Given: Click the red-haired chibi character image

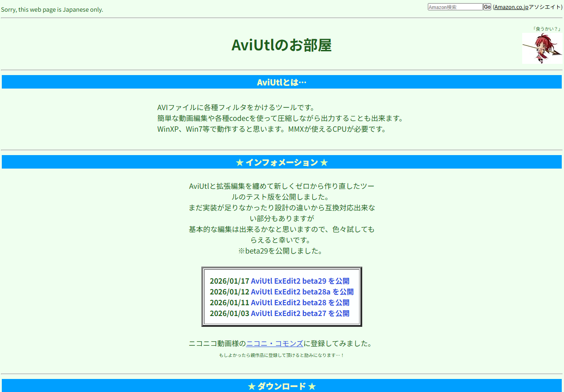Looking at the screenshot, I should [542, 48].
